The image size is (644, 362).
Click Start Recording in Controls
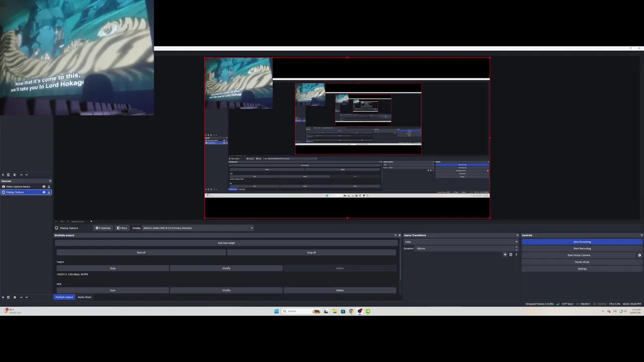click(x=582, y=248)
